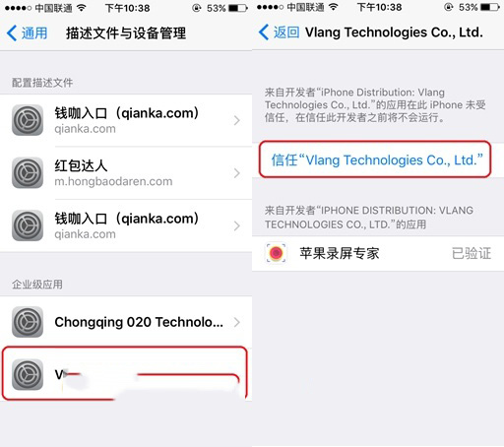Viewport: 504px width, 447px height.
Task: Open the third profile row 钱咖入口
Action: click(126, 225)
